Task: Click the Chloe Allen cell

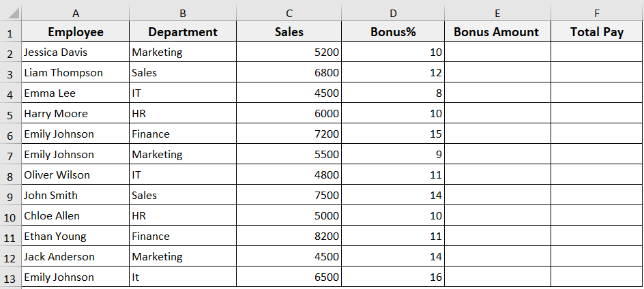Action: [x=75, y=216]
